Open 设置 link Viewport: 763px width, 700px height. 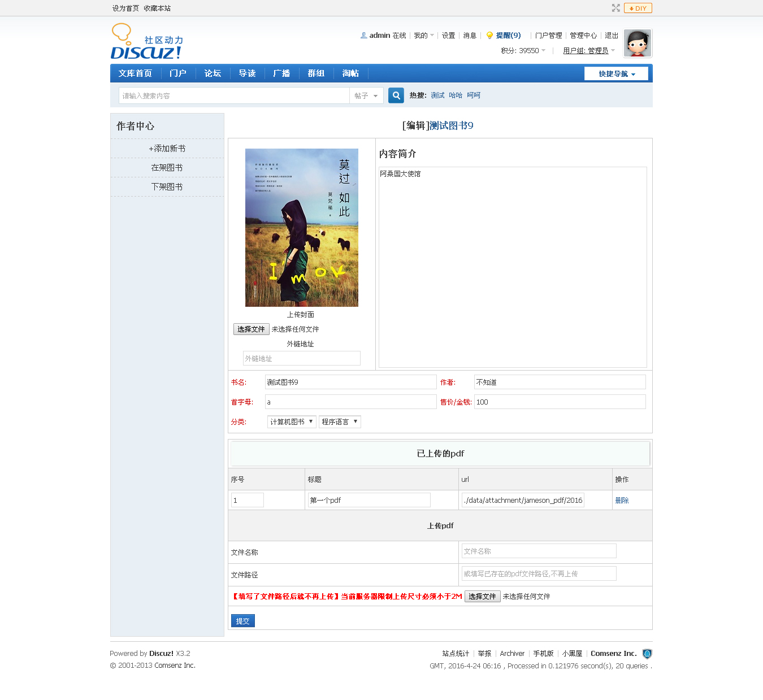click(x=448, y=35)
